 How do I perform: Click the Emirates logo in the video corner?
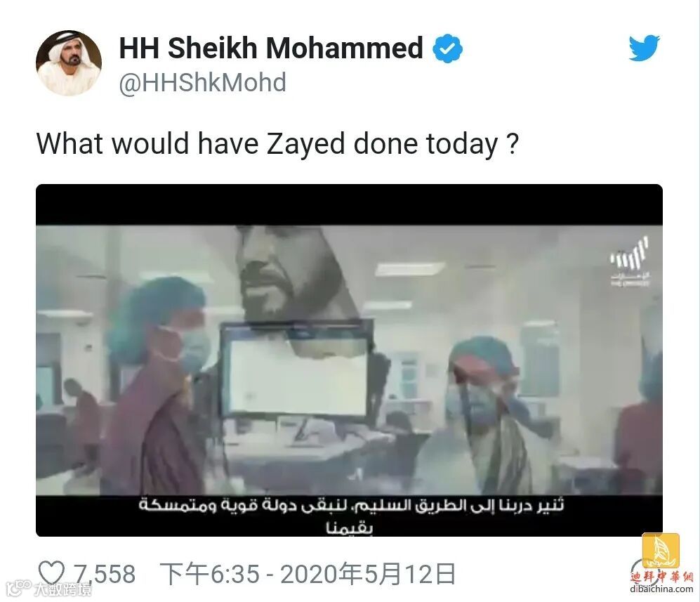click(x=630, y=263)
